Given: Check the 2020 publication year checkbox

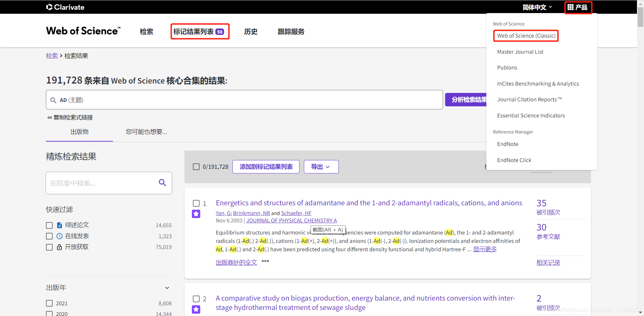Looking at the screenshot, I should click(49, 314).
